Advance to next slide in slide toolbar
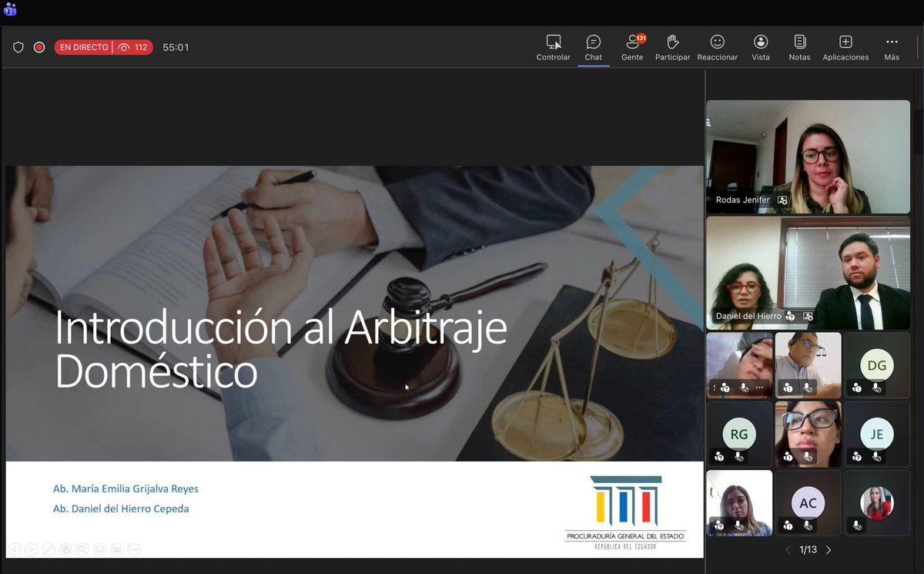The height and width of the screenshot is (574, 924). tap(32, 549)
